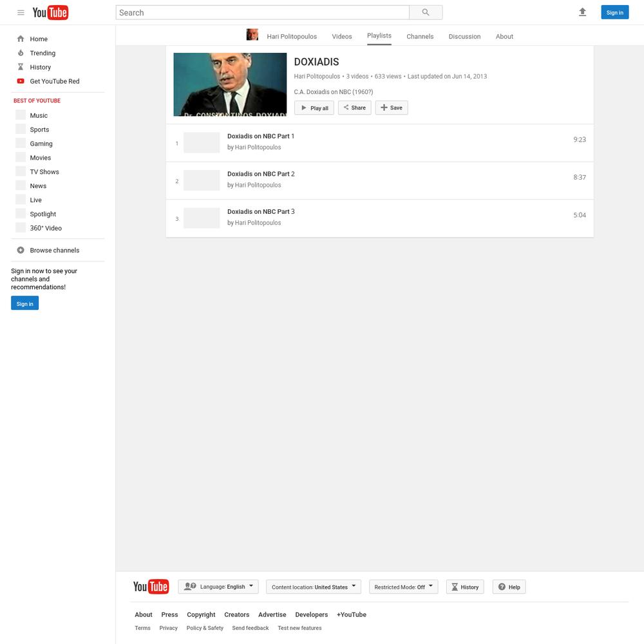The height and width of the screenshot is (644, 644).
Task: Switch to the Discussion tab
Action: click(464, 37)
